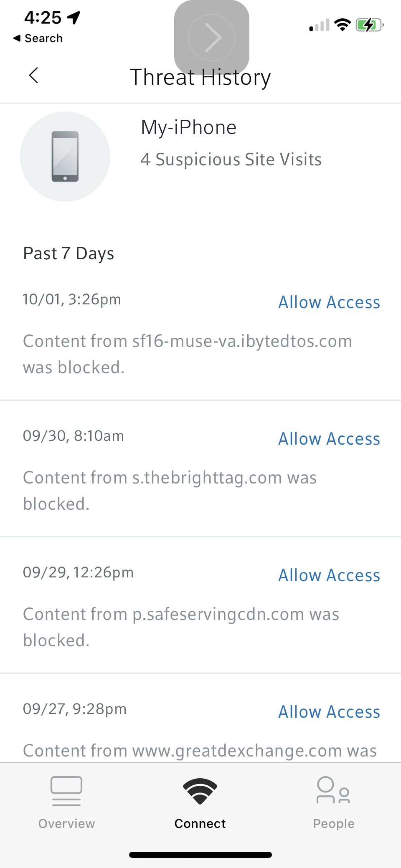Open the People tab icon
The image size is (401, 868).
[333, 790]
